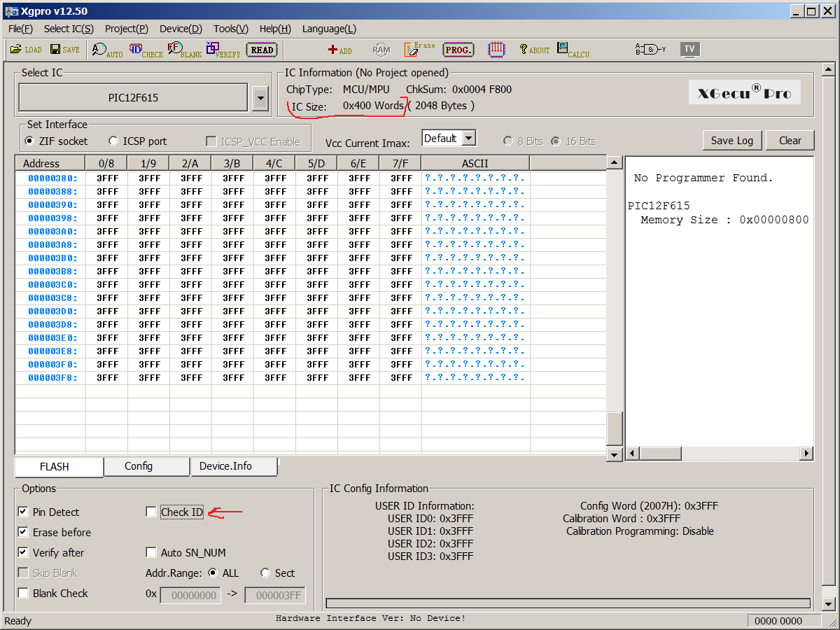Click the LOAD file toolbar icon
The width and height of the screenshot is (840, 630).
tap(26, 50)
